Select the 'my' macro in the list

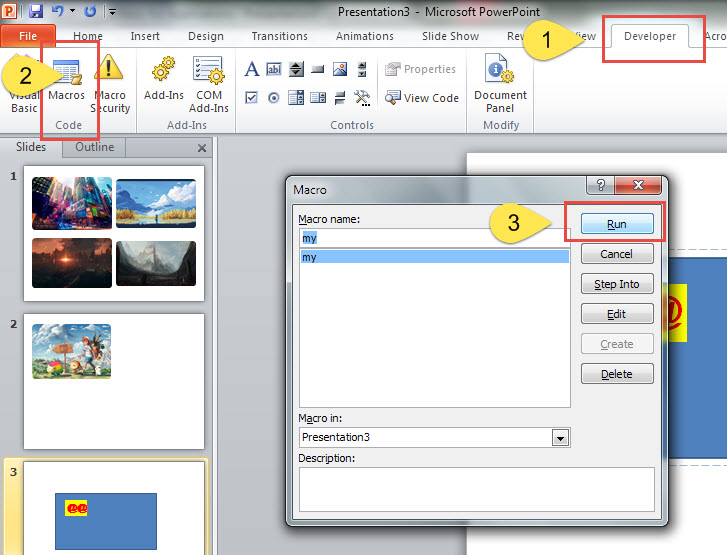click(434, 257)
